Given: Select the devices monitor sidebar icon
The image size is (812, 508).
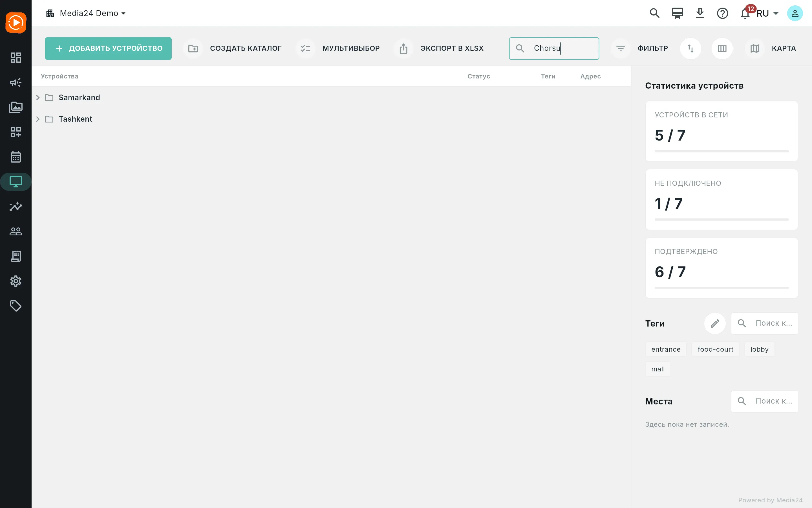Looking at the screenshot, I should coord(16,182).
